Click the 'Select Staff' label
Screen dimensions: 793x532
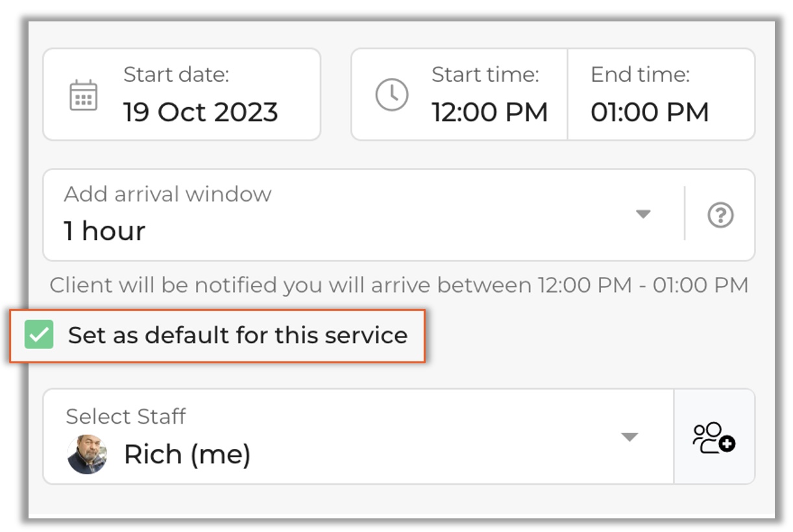(x=126, y=416)
